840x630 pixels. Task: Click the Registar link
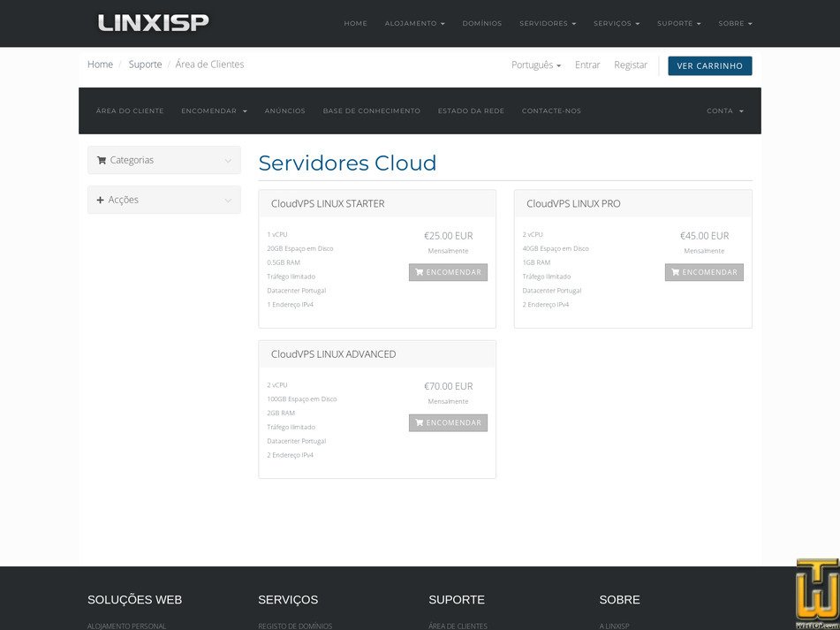631,65
